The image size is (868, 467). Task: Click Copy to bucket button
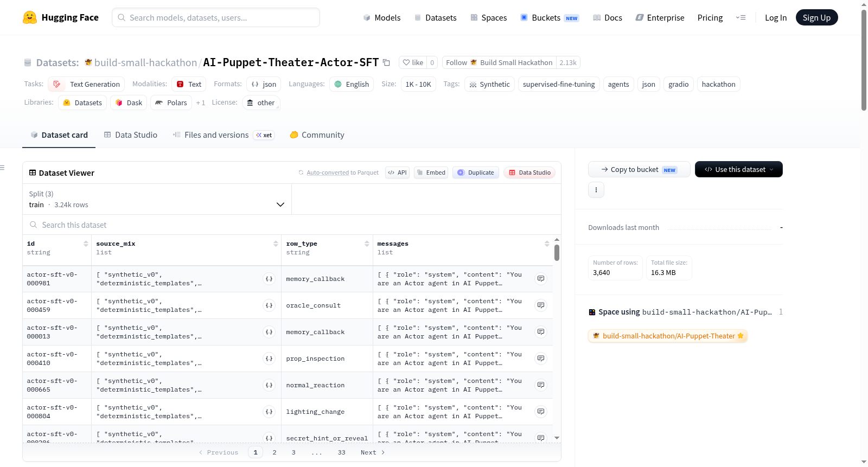tap(639, 169)
